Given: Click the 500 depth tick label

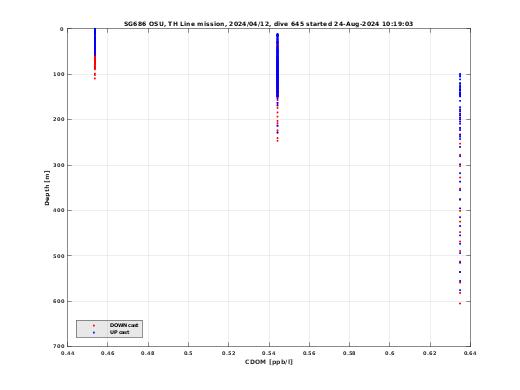Looking at the screenshot, I should coord(58,256).
